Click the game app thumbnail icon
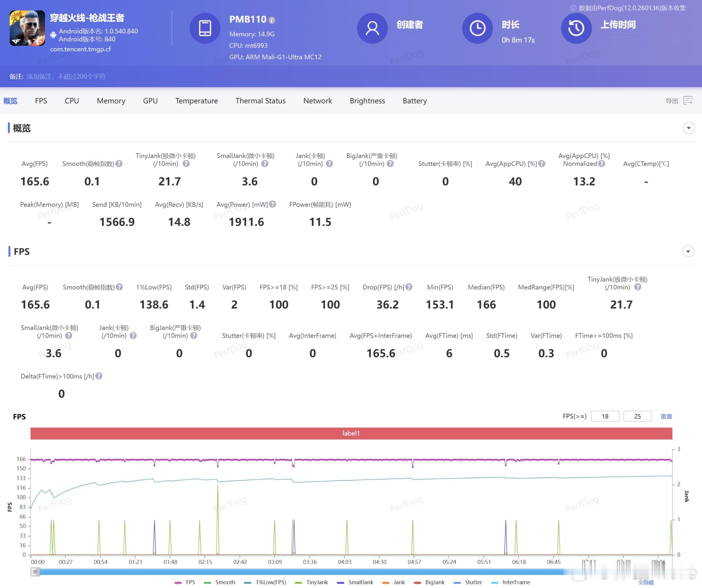 pyautogui.click(x=27, y=28)
